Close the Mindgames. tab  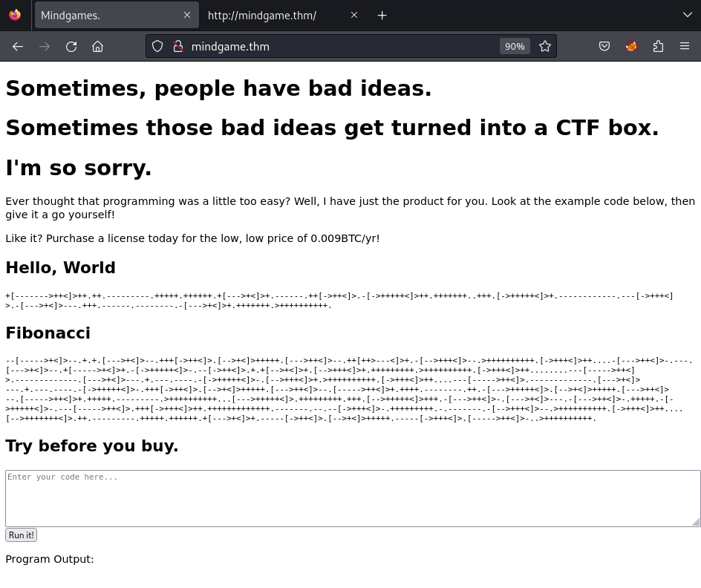click(x=187, y=15)
